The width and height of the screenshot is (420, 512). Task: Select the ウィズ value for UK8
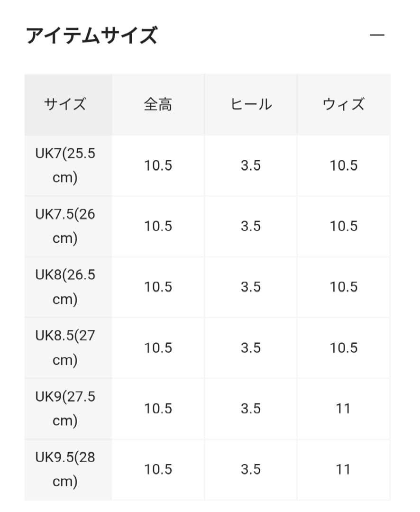pyautogui.click(x=343, y=287)
